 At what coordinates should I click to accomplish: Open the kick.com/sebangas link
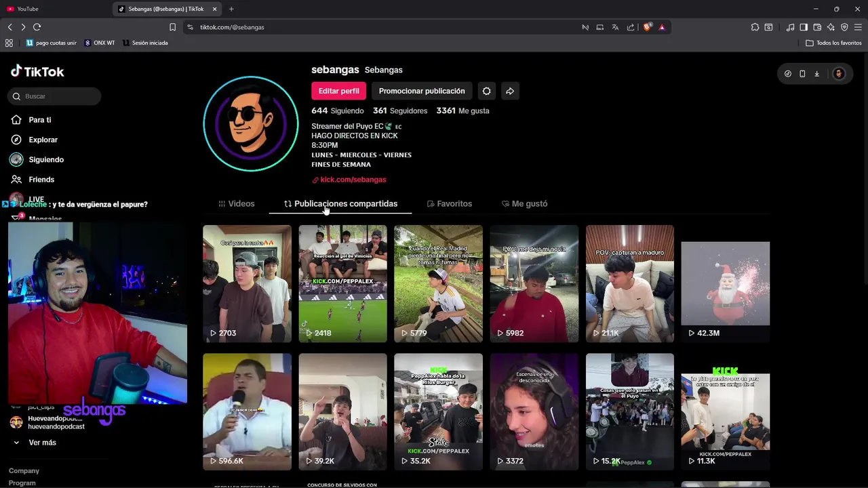pyautogui.click(x=349, y=180)
